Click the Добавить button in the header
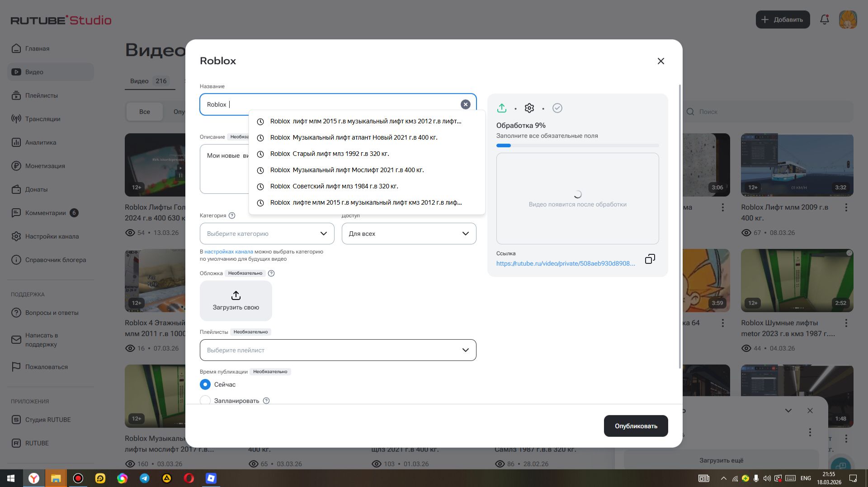Image resolution: width=868 pixels, height=487 pixels. click(783, 19)
